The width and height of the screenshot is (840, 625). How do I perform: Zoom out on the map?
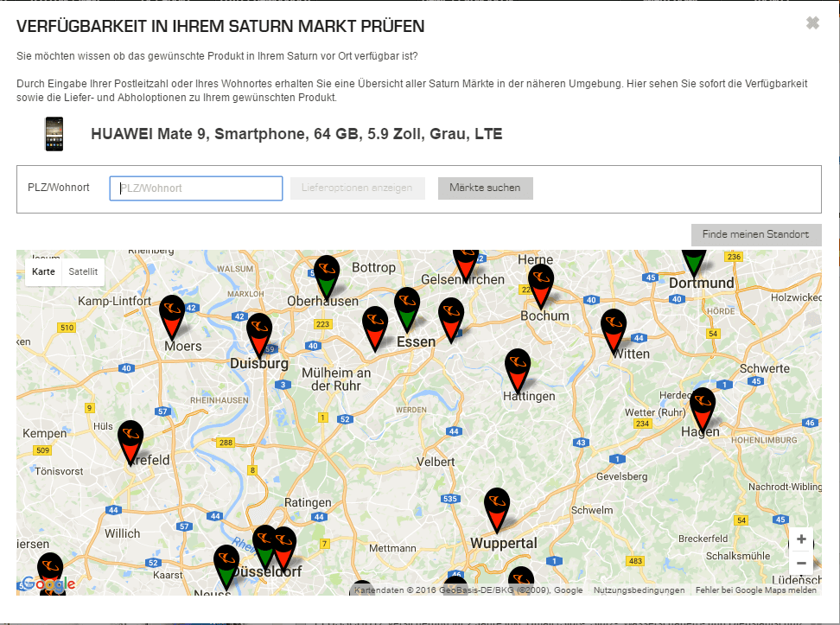tap(801, 563)
